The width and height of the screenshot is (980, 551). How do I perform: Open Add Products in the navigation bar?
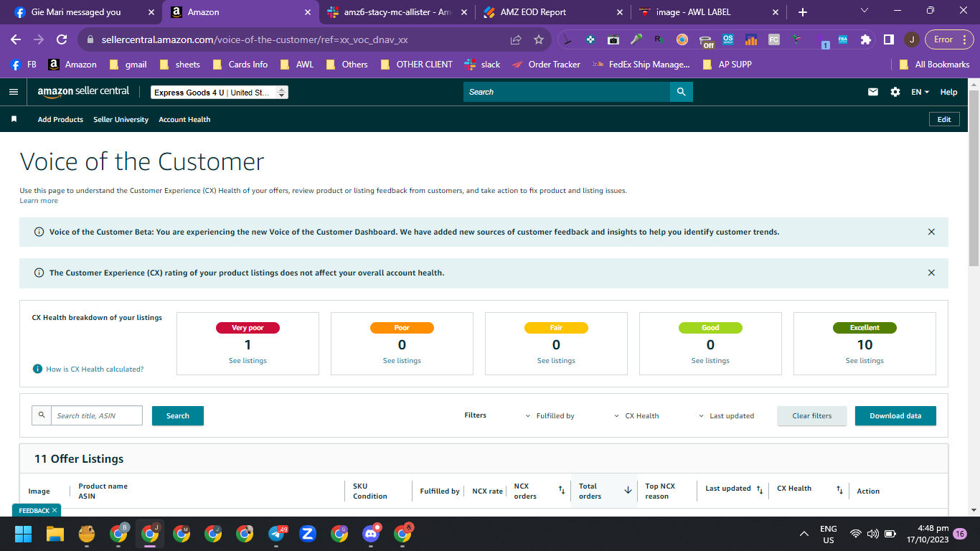[60, 119]
